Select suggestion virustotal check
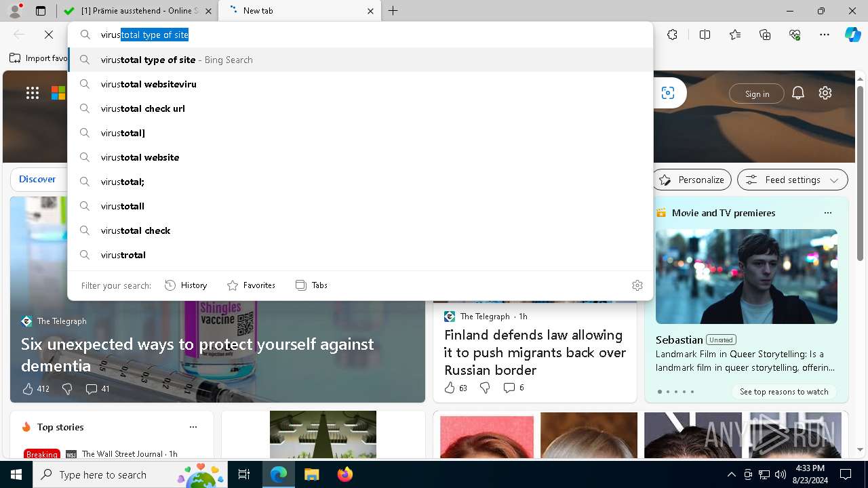This screenshot has width=868, height=488. click(x=361, y=230)
